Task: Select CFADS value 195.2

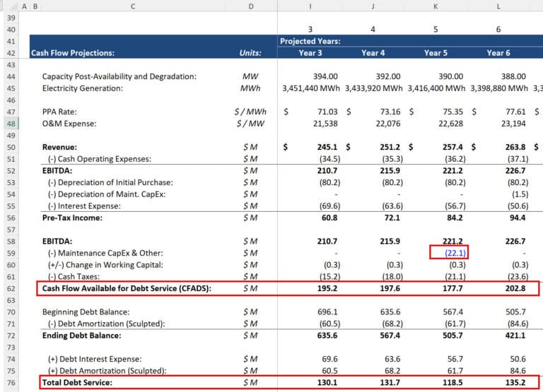Action: coord(327,288)
